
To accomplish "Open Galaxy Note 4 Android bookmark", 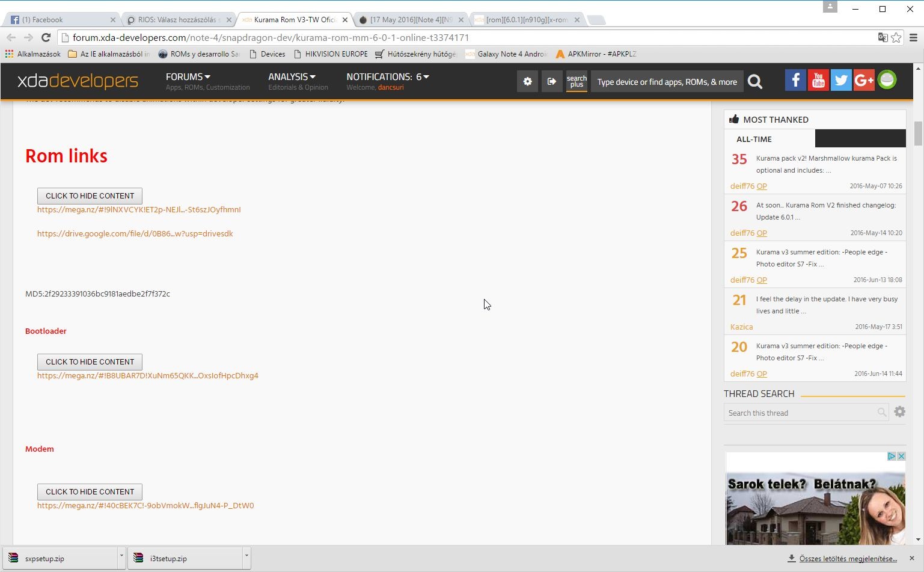I will point(506,54).
